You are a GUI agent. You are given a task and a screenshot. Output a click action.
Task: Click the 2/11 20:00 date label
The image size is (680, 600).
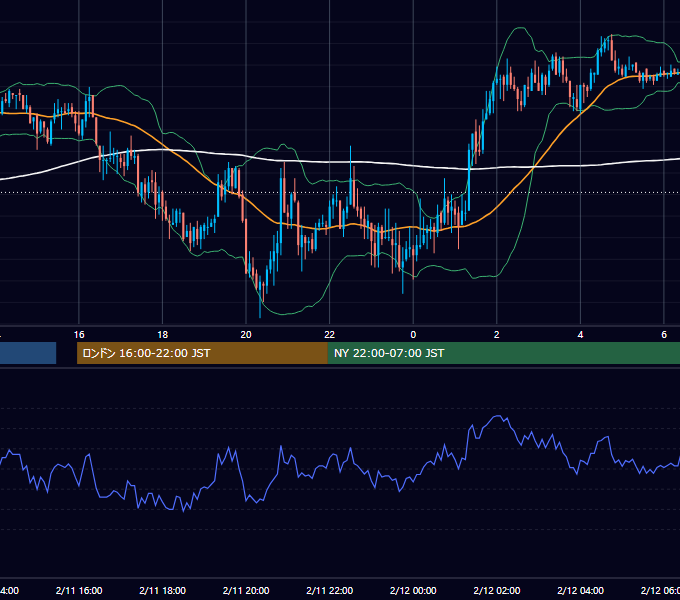[246, 590]
